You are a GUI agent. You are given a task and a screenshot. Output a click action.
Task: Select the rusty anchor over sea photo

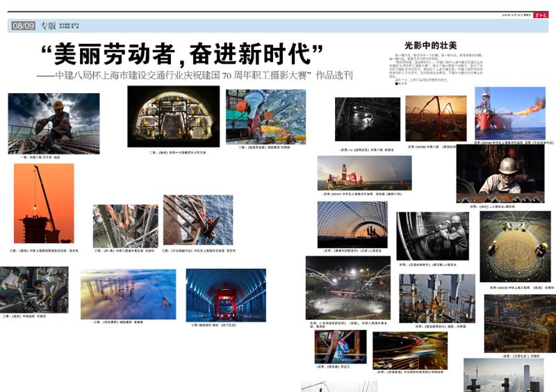[198, 220]
